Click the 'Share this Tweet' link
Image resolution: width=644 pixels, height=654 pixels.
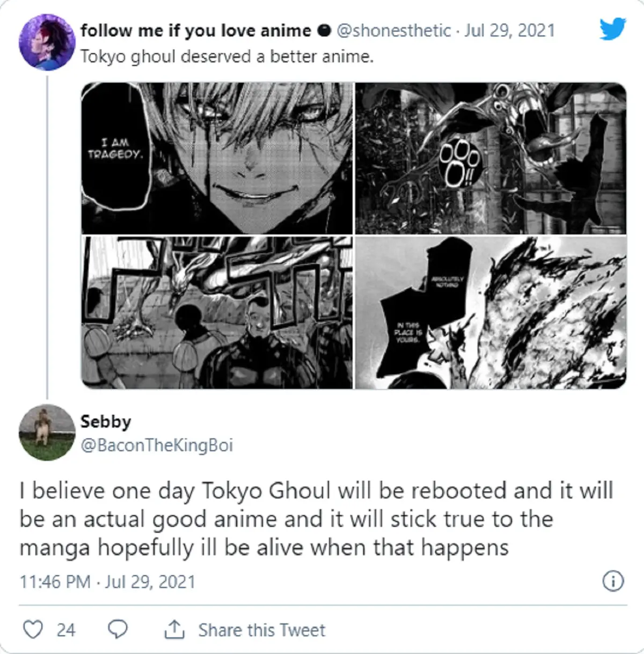coord(262,630)
